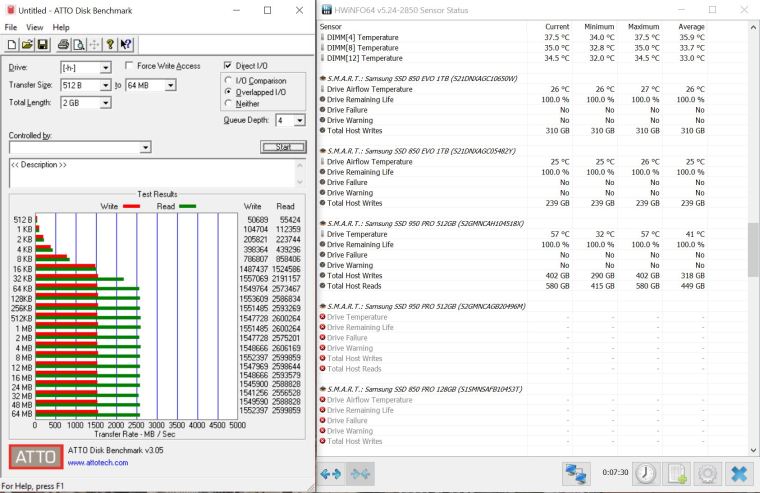This screenshot has height=493, width=760.
Task: Click the Open file folder icon
Action: tap(27, 45)
